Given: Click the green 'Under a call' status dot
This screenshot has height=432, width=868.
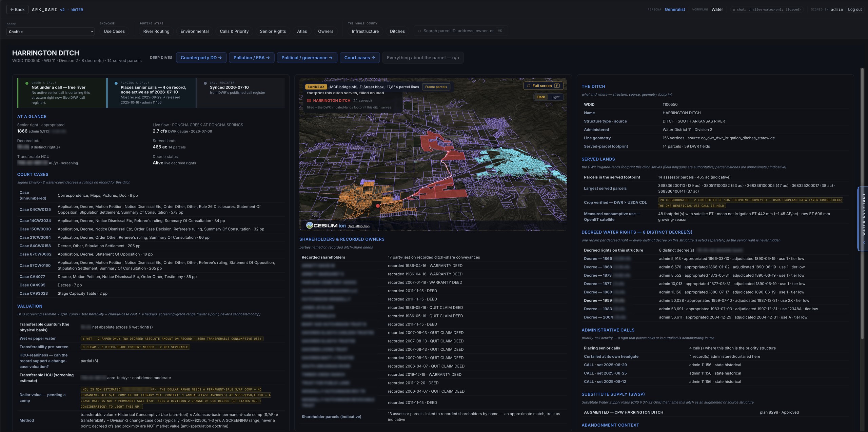Looking at the screenshot, I should point(27,83).
